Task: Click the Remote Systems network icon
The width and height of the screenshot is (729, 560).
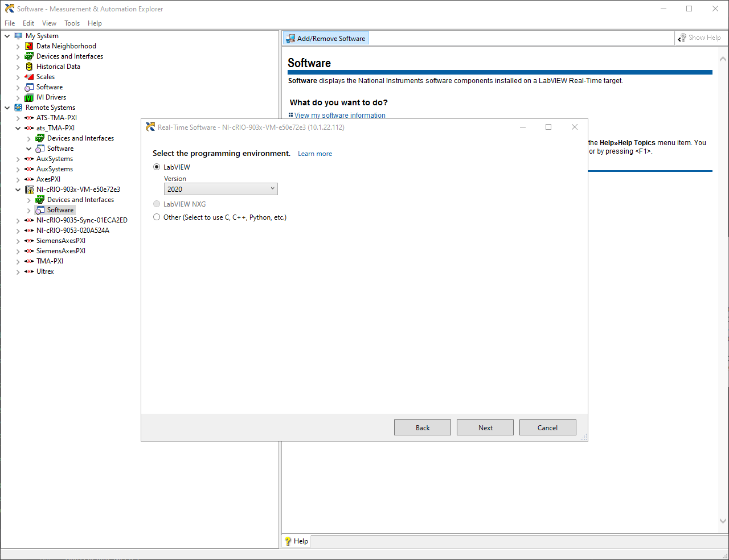Action: point(18,108)
